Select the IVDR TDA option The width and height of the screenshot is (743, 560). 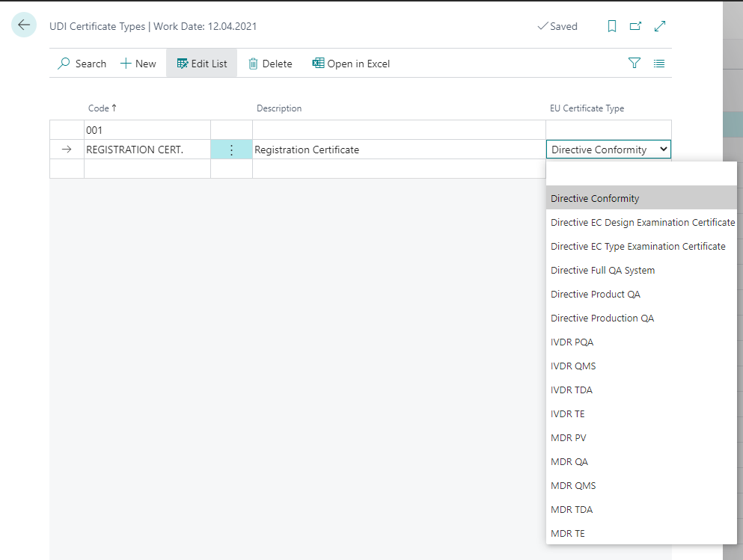(572, 390)
